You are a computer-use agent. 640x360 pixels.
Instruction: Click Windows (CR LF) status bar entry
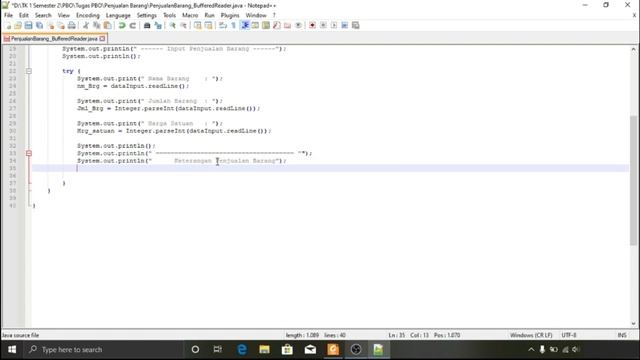531,335
